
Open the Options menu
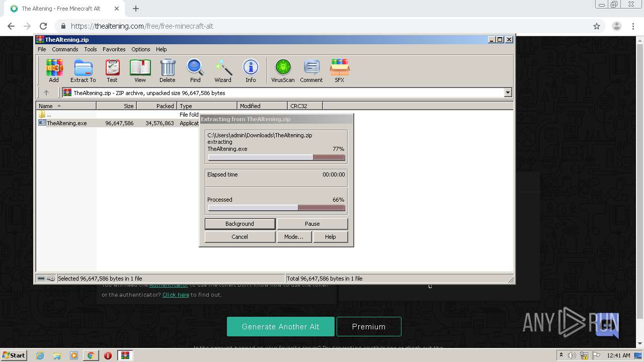click(141, 49)
